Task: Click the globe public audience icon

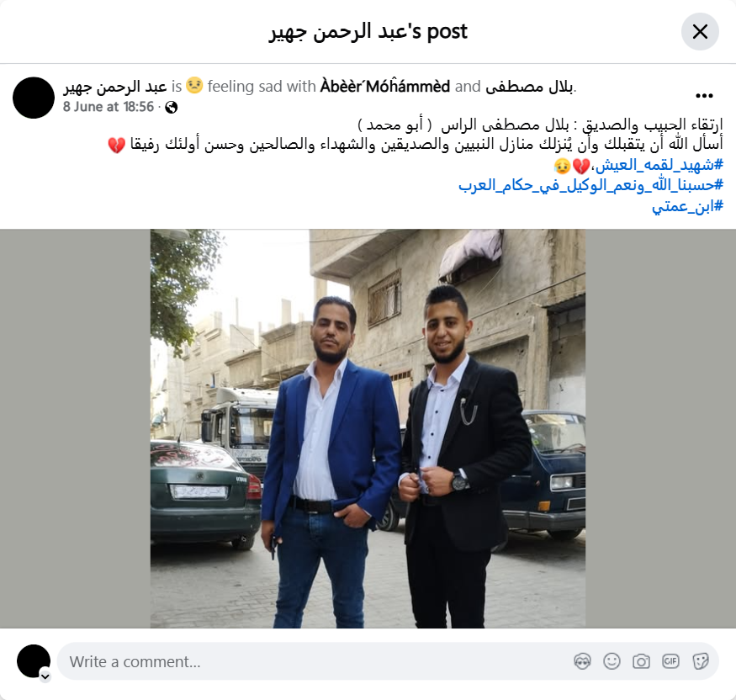Action: (x=172, y=108)
